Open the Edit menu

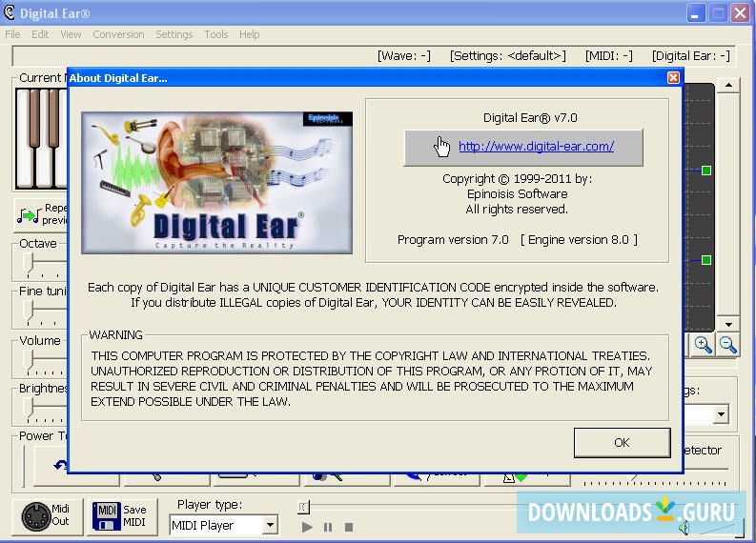coord(40,34)
